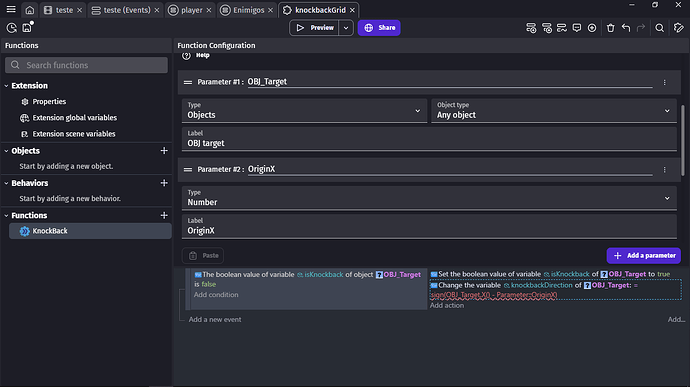Click the undo arrow icon

[x=626, y=28]
